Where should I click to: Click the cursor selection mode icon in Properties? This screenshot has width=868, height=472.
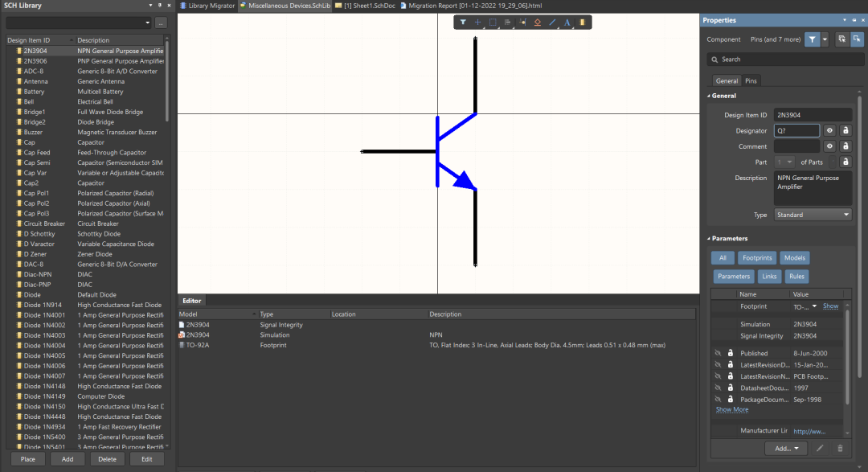(857, 39)
